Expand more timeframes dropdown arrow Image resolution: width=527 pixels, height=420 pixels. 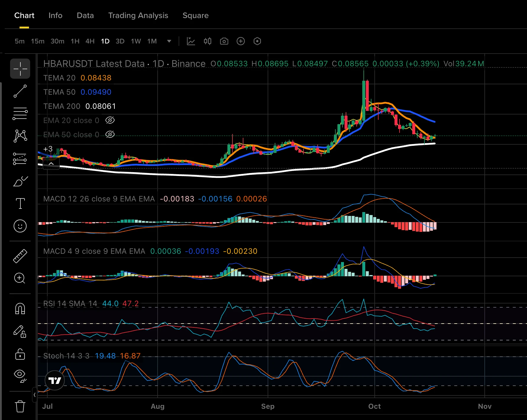pyautogui.click(x=169, y=41)
